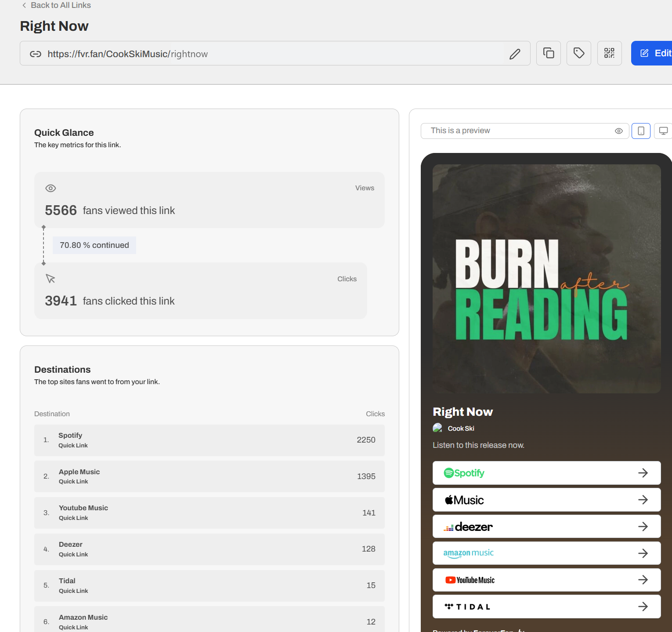
Task: Click the chain link icon beside URL
Action: pos(36,54)
